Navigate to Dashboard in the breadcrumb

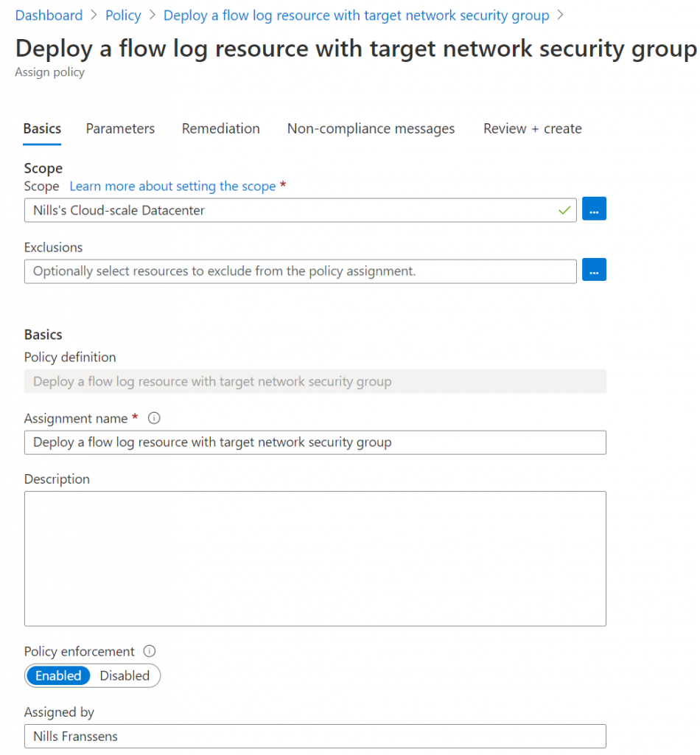click(x=49, y=15)
